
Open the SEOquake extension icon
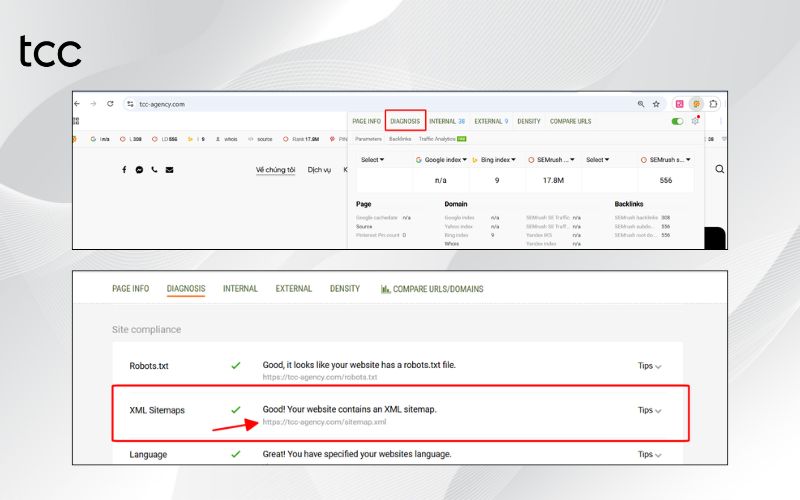coord(696,104)
